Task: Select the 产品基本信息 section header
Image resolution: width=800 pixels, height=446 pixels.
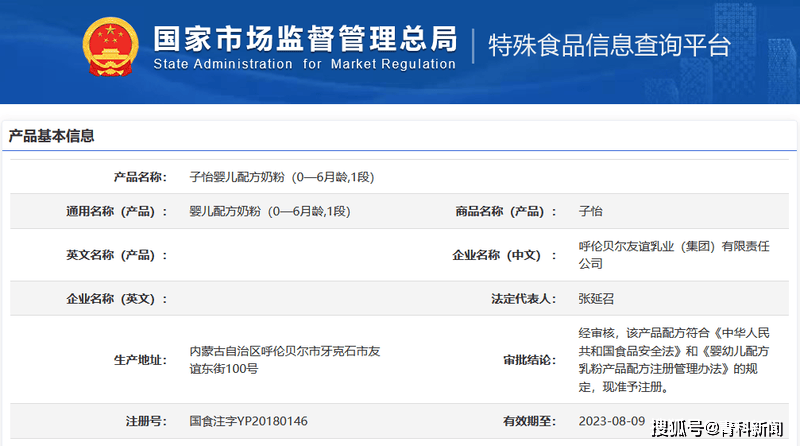Action: click(x=52, y=136)
